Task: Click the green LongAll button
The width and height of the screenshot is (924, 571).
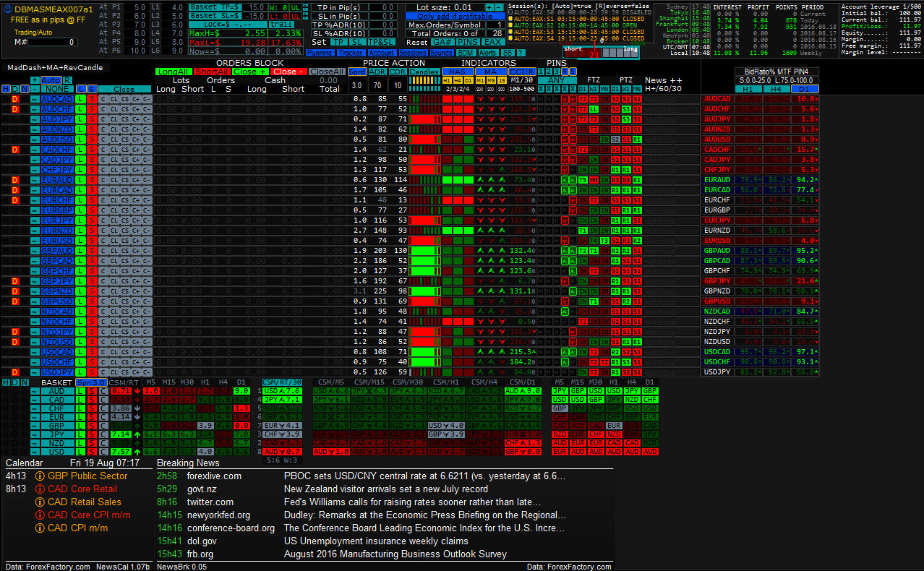Action: tap(174, 72)
